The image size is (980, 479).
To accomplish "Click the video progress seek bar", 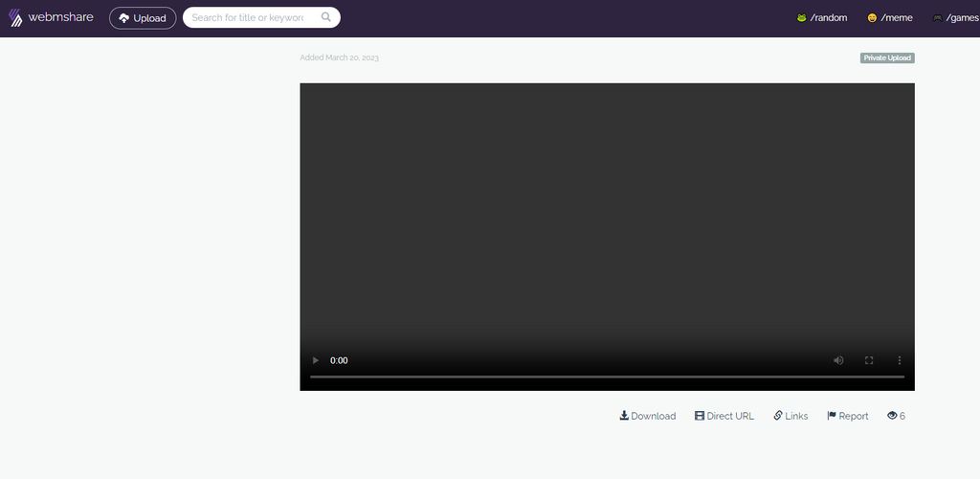I will tap(607, 376).
